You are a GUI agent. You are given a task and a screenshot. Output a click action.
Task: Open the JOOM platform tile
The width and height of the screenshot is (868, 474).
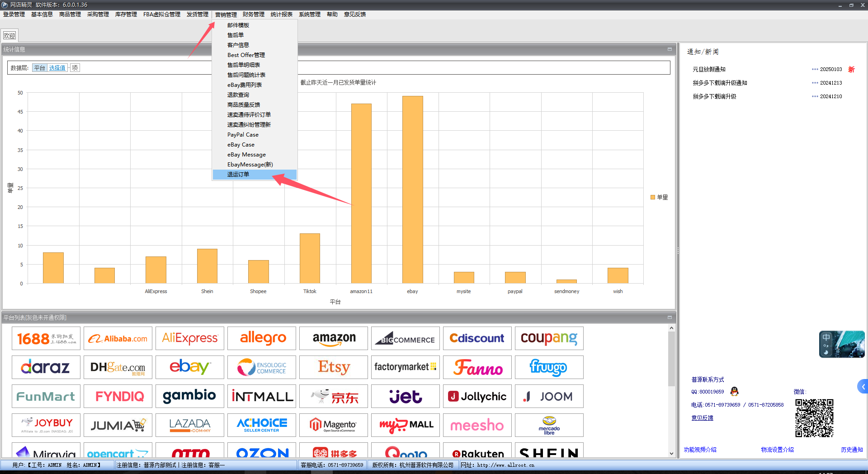pos(549,396)
